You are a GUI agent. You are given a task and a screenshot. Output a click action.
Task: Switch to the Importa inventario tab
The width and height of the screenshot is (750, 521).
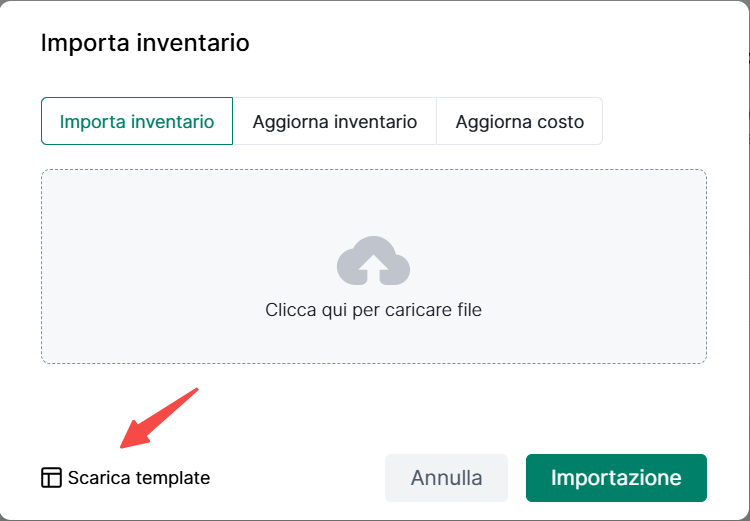137,122
